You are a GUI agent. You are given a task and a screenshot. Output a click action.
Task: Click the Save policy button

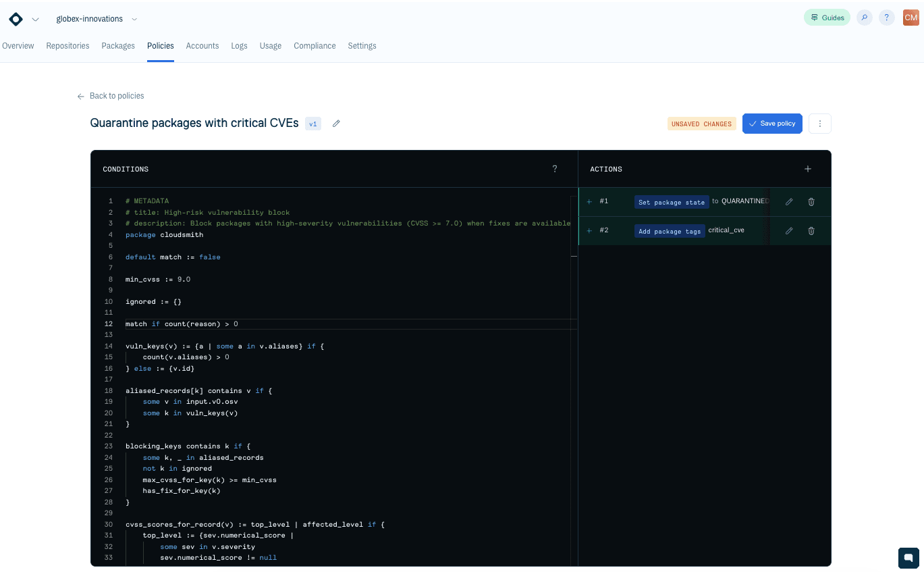[x=772, y=124]
